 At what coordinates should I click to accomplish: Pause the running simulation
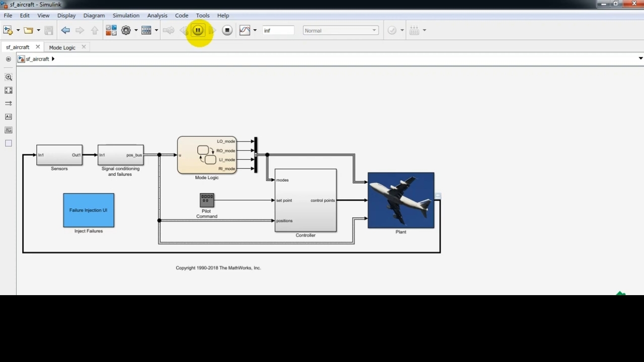pyautogui.click(x=198, y=31)
